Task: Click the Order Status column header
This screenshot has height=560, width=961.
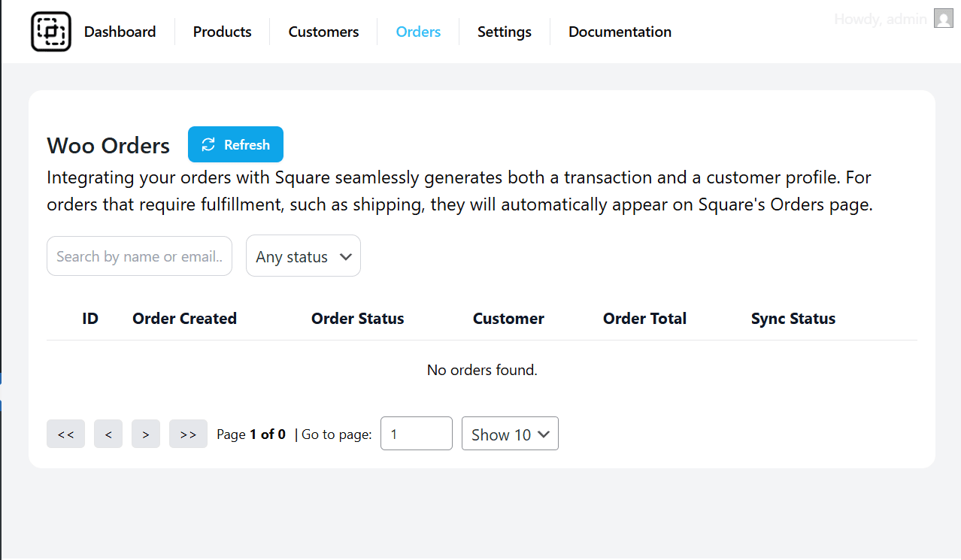Action: click(358, 319)
